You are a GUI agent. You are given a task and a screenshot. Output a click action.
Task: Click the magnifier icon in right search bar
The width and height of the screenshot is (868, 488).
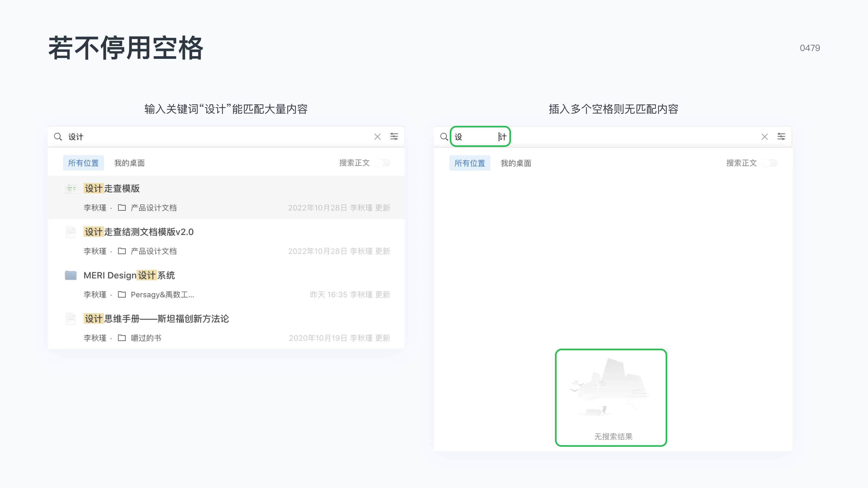(x=444, y=136)
